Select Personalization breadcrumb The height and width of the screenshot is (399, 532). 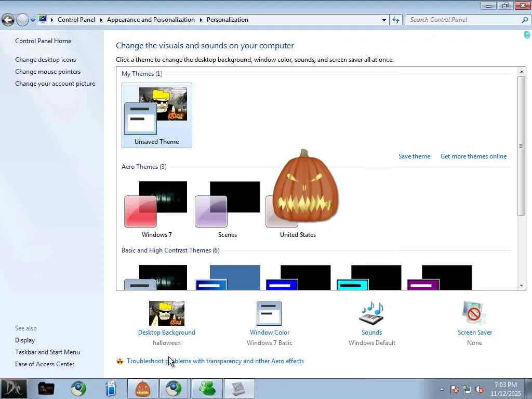coord(228,20)
